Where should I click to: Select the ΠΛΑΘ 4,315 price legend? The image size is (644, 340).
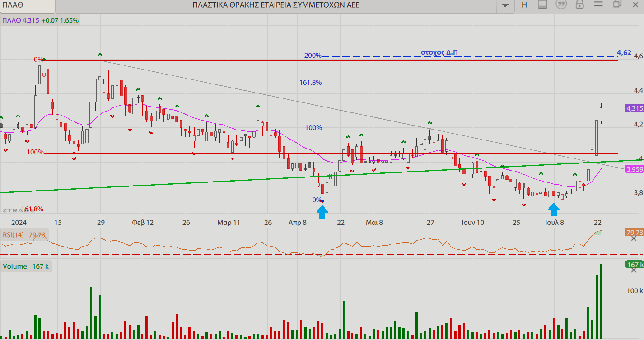pos(40,20)
